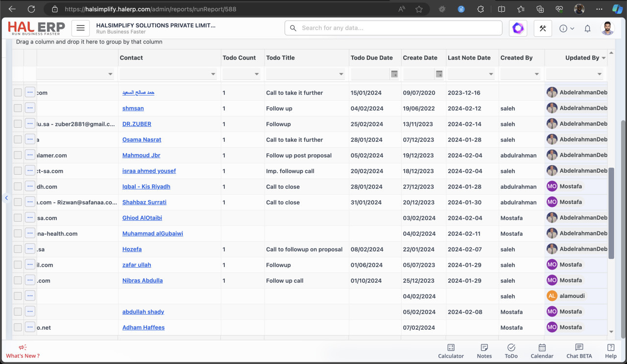This screenshot has height=364, width=627.
Task: Open the Created By filter dropdown
Action: coord(536,74)
